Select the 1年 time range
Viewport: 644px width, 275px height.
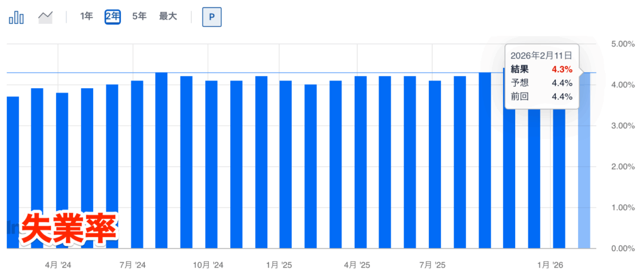(x=87, y=17)
